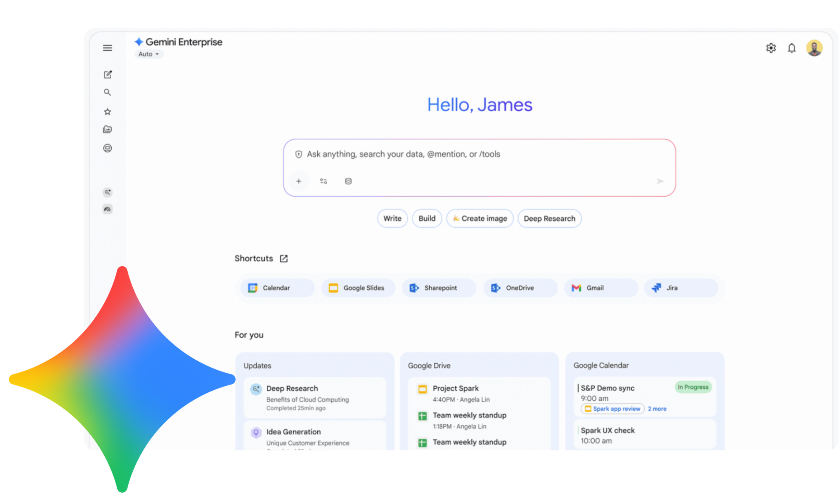Click the Deep Research update icon
Screen dimensions: 840x504
coord(256,389)
